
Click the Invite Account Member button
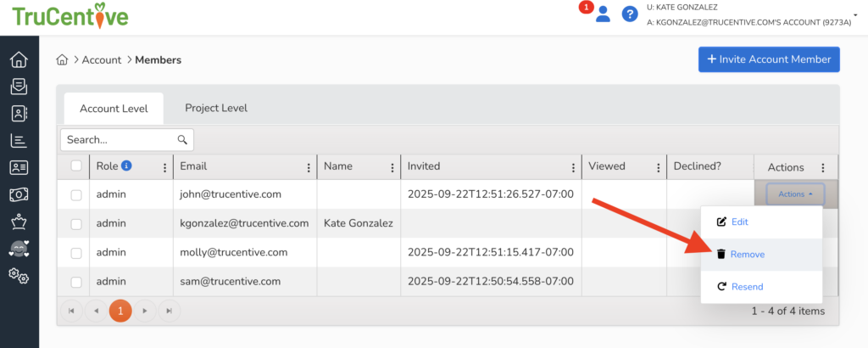pos(769,60)
